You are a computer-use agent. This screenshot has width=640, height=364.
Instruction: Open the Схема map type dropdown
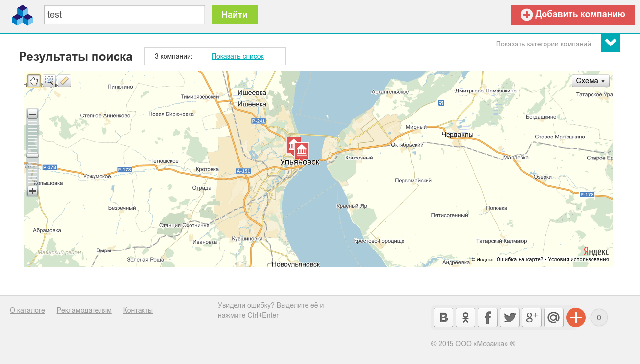(x=591, y=81)
